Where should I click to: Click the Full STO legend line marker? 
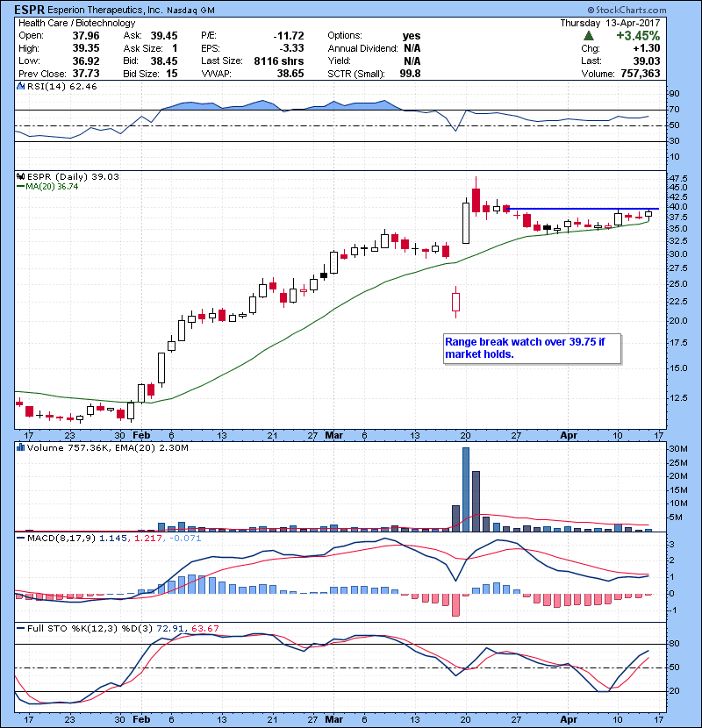20,628
